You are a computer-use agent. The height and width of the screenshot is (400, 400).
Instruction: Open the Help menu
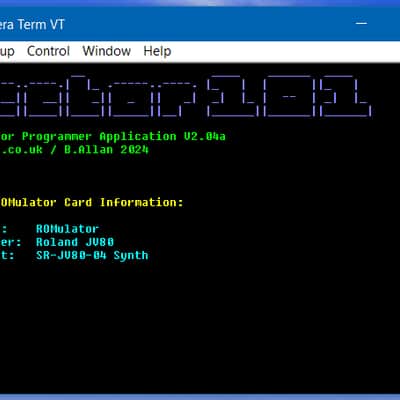[x=157, y=51]
